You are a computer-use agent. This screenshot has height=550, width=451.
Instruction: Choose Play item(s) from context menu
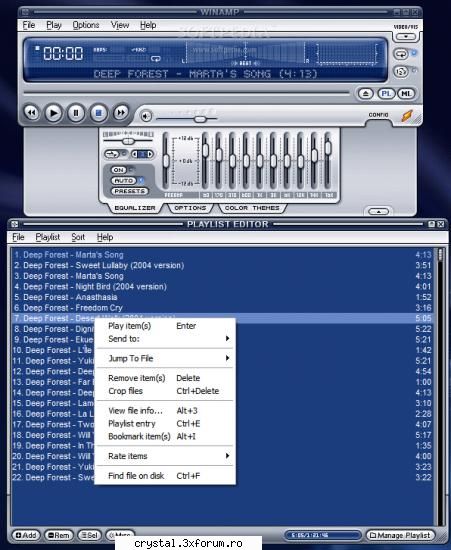[165, 326]
